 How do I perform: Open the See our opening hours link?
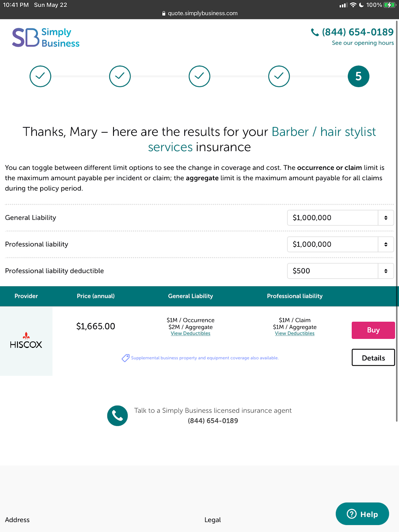[362, 43]
